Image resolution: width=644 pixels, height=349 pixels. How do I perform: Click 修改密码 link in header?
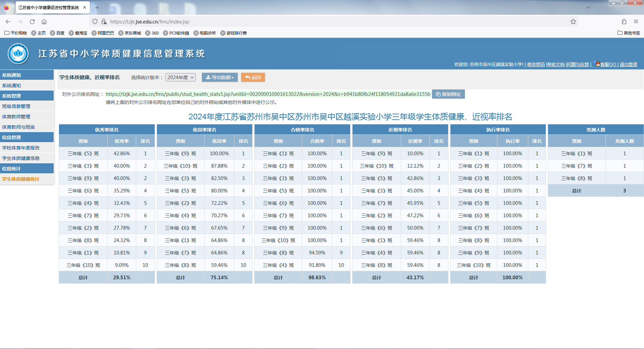536,64
